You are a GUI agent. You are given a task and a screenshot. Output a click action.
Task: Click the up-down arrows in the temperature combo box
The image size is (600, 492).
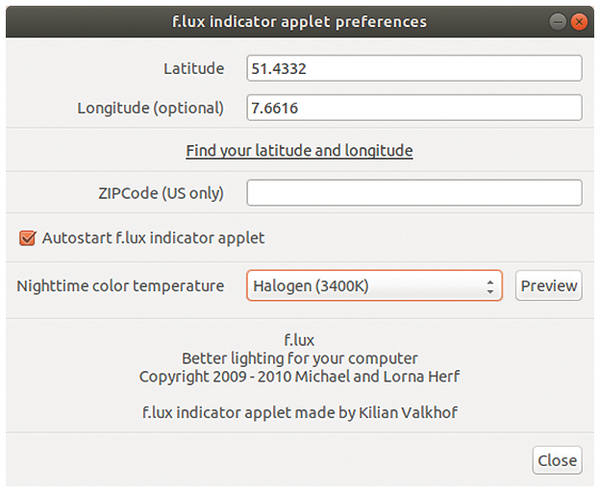(490, 286)
